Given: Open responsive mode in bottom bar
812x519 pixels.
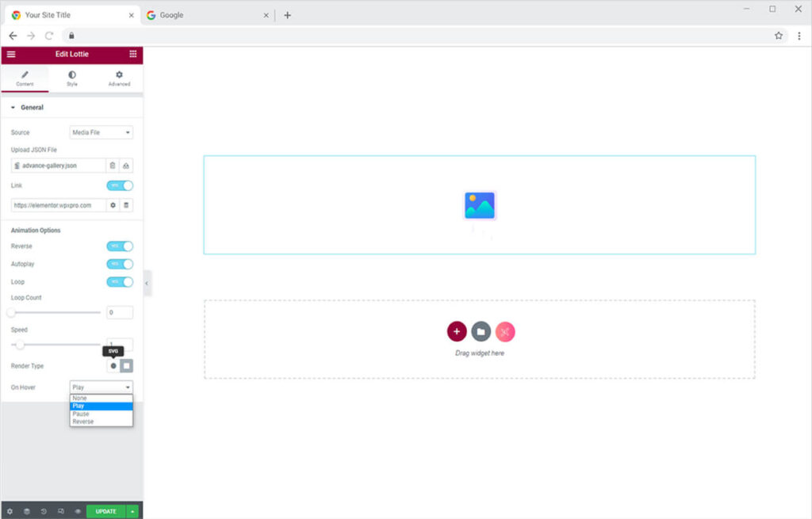Looking at the screenshot, I should pyautogui.click(x=60, y=512).
